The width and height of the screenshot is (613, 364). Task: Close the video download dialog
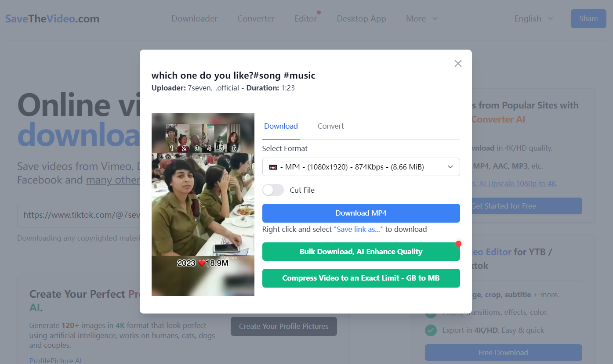tap(458, 64)
